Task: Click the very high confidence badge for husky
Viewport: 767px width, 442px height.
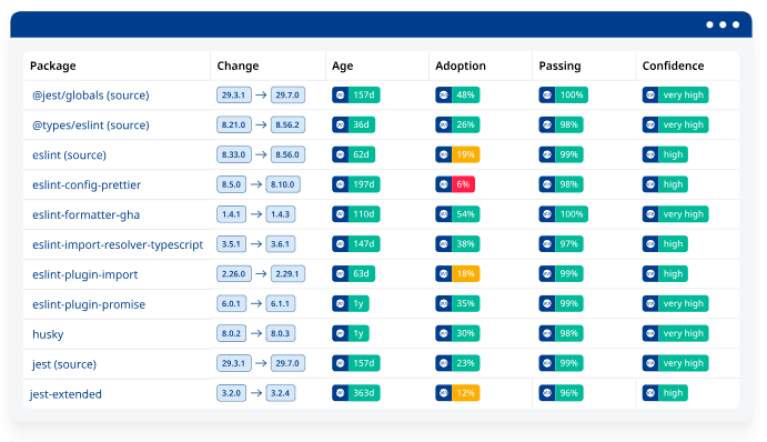Action: 676,333
